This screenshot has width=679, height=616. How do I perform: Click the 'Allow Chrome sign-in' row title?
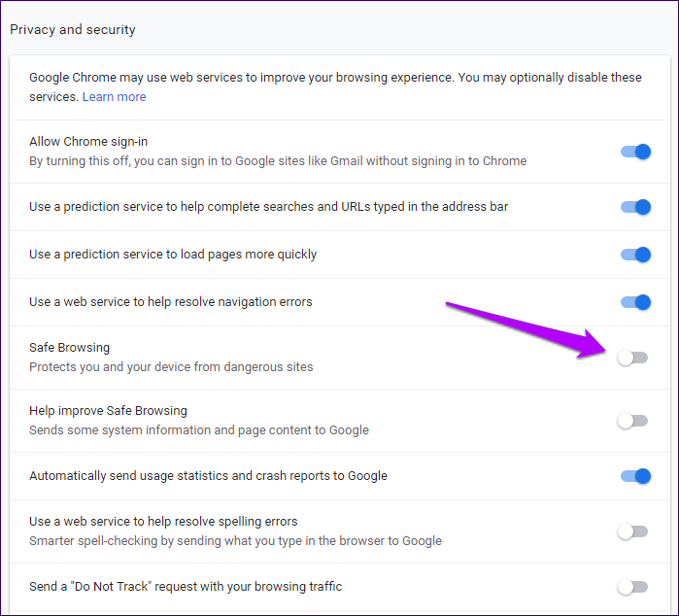(88, 142)
